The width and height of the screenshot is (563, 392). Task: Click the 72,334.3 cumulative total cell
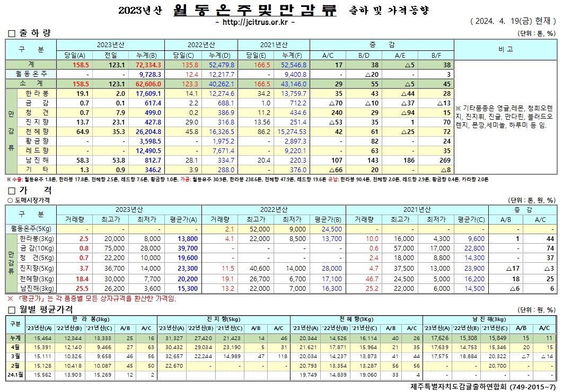click(145, 65)
